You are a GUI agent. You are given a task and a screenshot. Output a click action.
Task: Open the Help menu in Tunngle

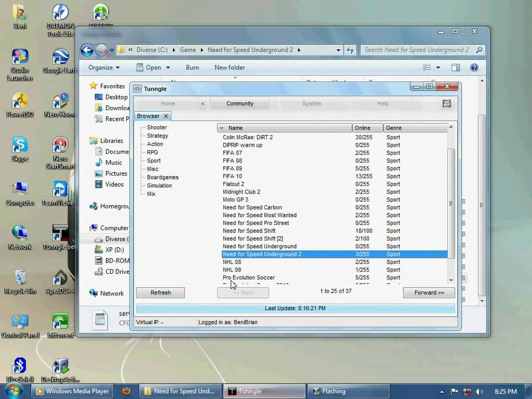click(383, 104)
